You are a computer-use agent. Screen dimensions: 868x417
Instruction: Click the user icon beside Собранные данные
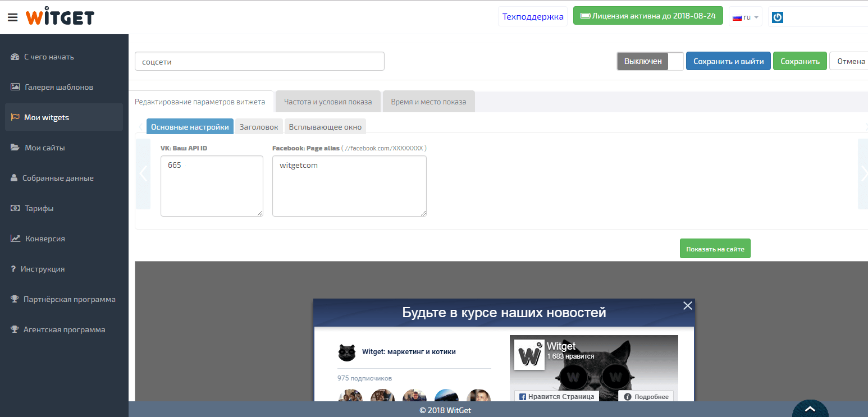click(15, 178)
